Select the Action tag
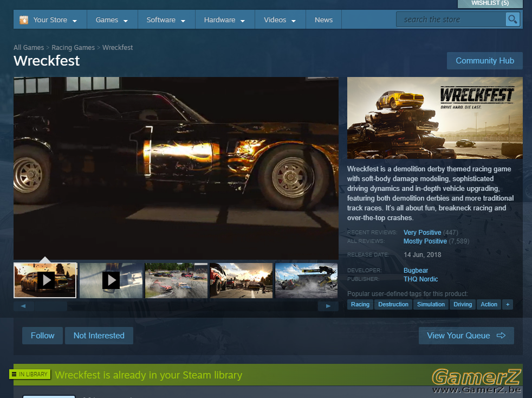This screenshot has width=532, height=398. click(489, 305)
